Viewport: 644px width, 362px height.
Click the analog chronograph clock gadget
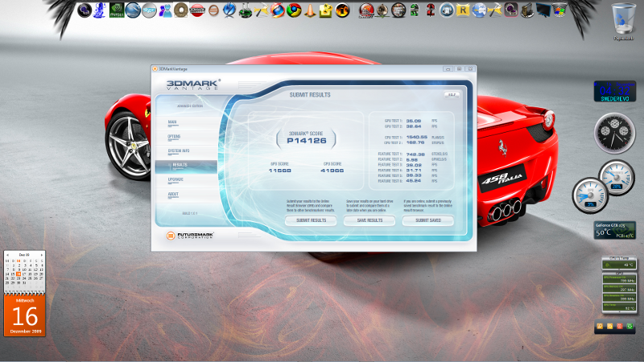pos(614,133)
